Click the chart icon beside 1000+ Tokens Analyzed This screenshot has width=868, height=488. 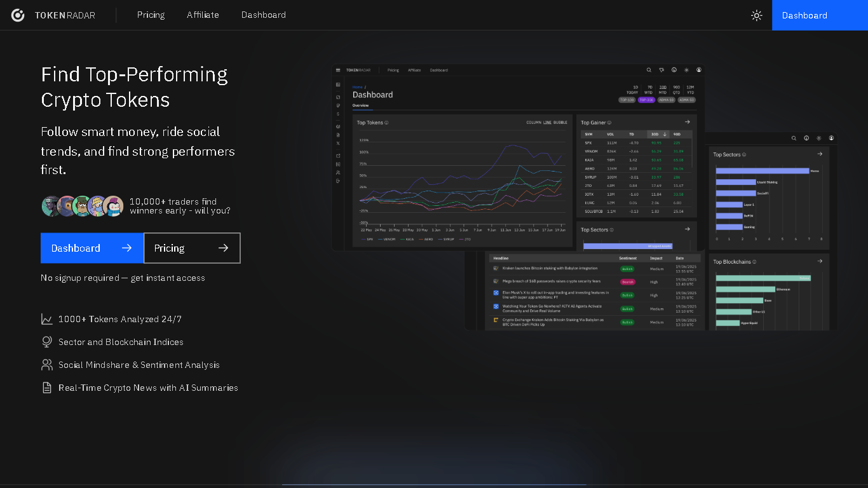point(47,319)
